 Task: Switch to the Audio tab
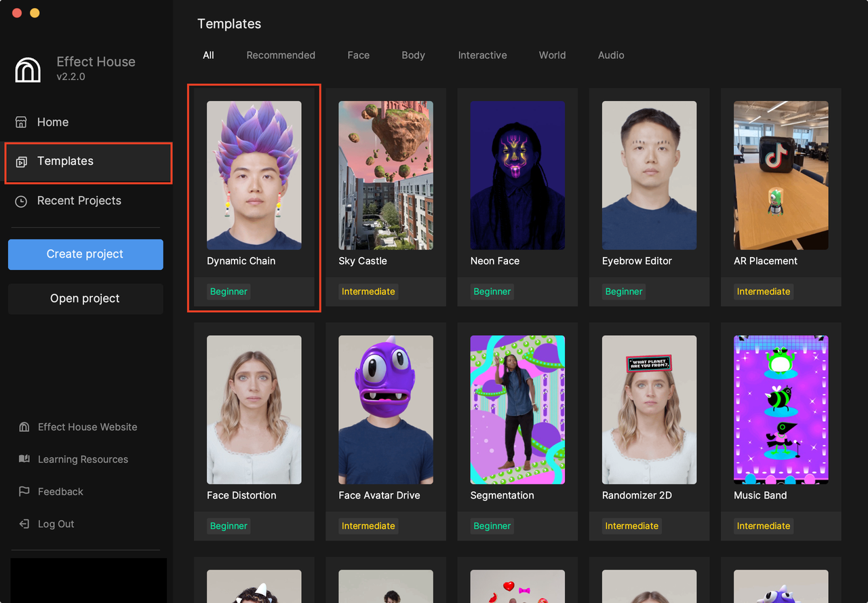[611, 55]
